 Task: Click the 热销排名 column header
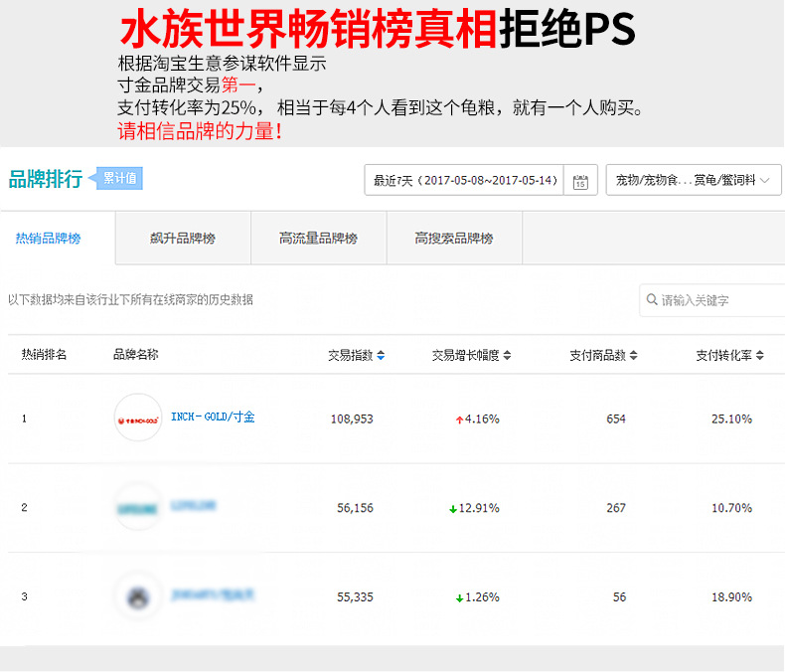pyautogui.click(x=44, y=355)
